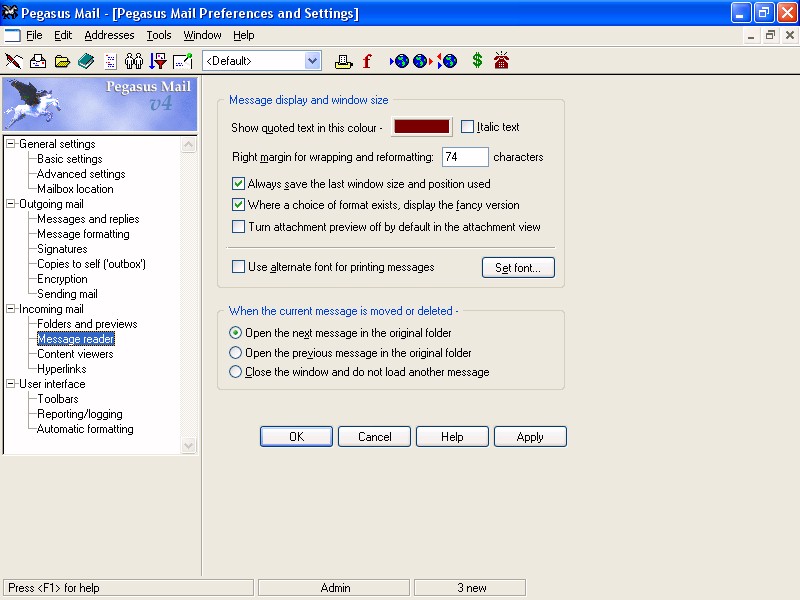This screenshot has width=800, height=600.
Task: Select Messages and replies tree item
Action: coord(88,219)
